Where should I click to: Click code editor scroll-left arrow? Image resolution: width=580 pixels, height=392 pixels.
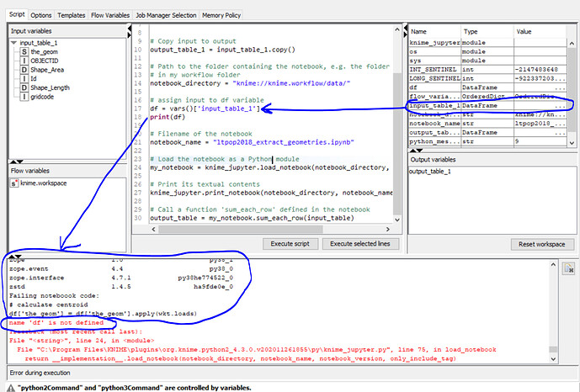coord(153,230)
